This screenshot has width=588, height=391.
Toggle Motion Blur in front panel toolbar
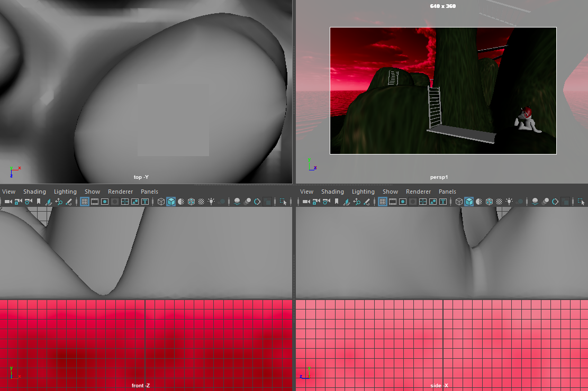[x=247, y=202]
